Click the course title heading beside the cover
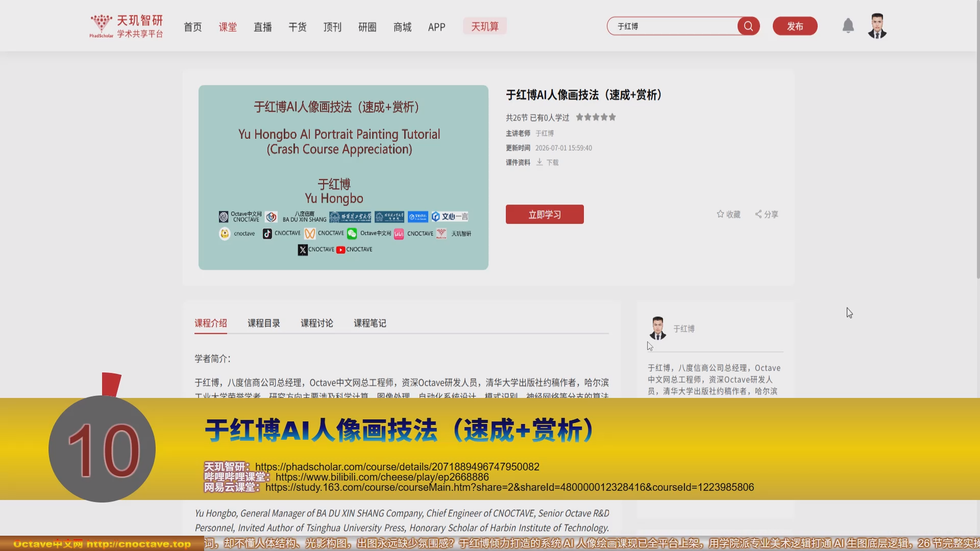This screenshot has height=551, width=980. coord(584,95)
